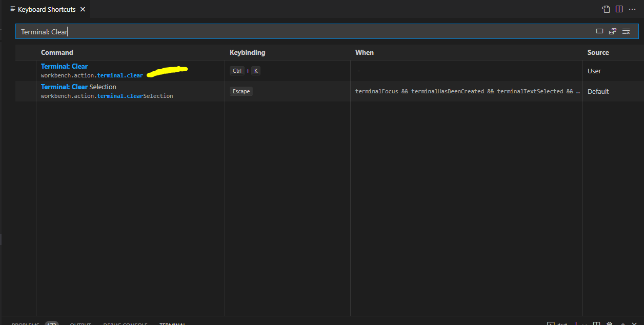The width and height of the screenshot is (644, 325).
Task: Open the editor More Actions ellipsis menu
Action: tap(632, 9)
